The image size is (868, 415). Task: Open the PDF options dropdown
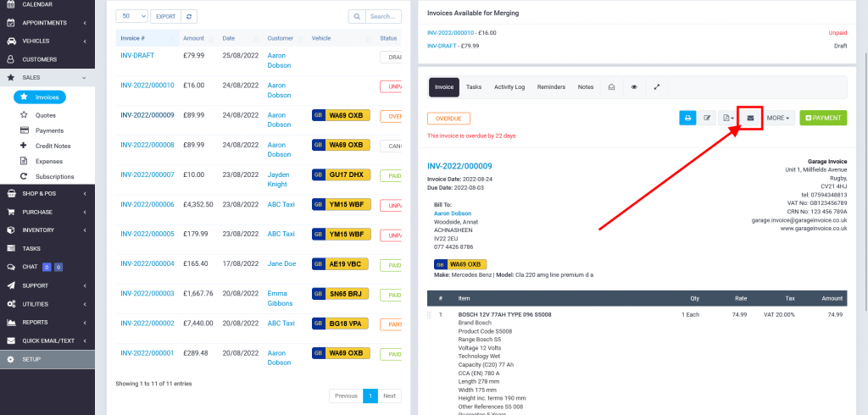[x=728, y=118]
